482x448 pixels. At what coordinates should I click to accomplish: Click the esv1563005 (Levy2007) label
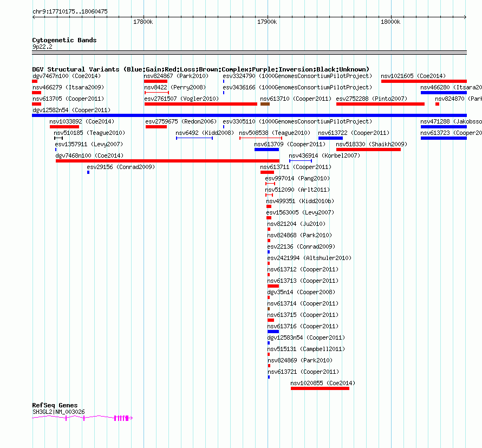coord(300,212)
